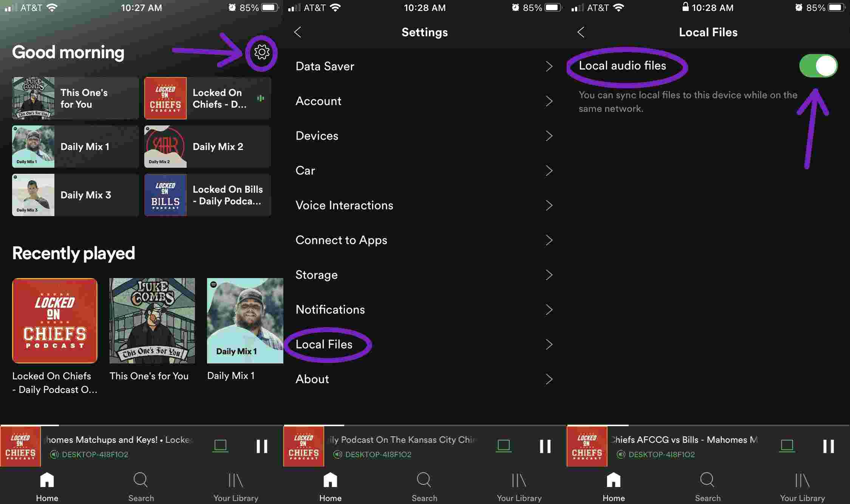Tap Search tab on Local Files screen
This screenshot has width=850, height=504.
708,487
